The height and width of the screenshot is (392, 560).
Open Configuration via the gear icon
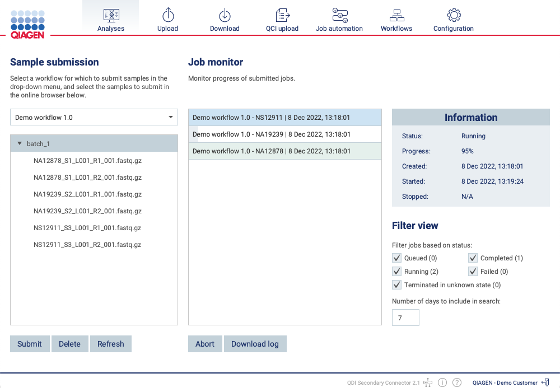[454, 15]
